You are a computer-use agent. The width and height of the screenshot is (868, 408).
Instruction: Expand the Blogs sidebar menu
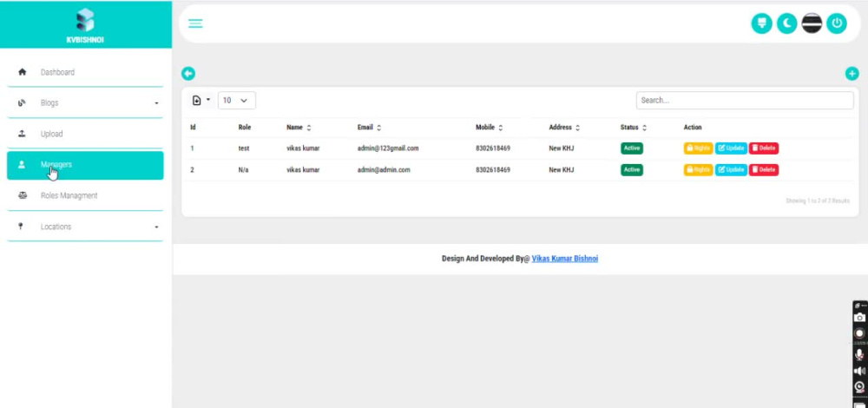click(85, 103)
